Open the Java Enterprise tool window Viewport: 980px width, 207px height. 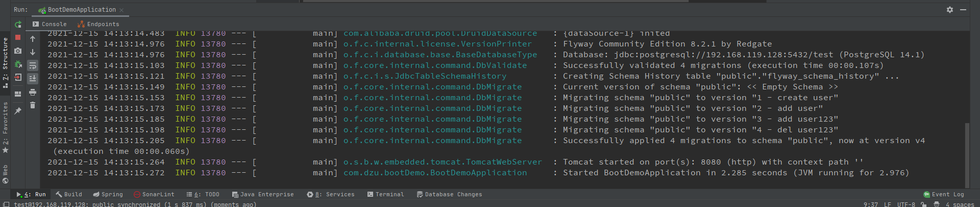pos(263,194)
